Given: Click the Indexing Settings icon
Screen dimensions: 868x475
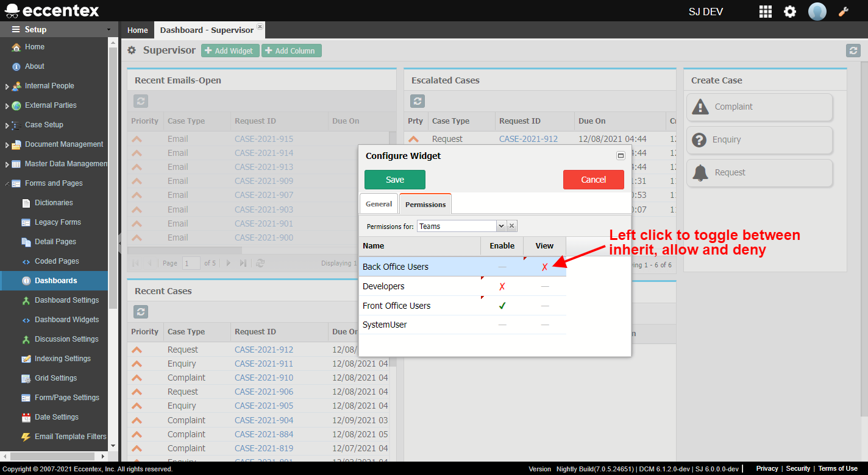Looking at the screenshot, I should click(26, 359).
